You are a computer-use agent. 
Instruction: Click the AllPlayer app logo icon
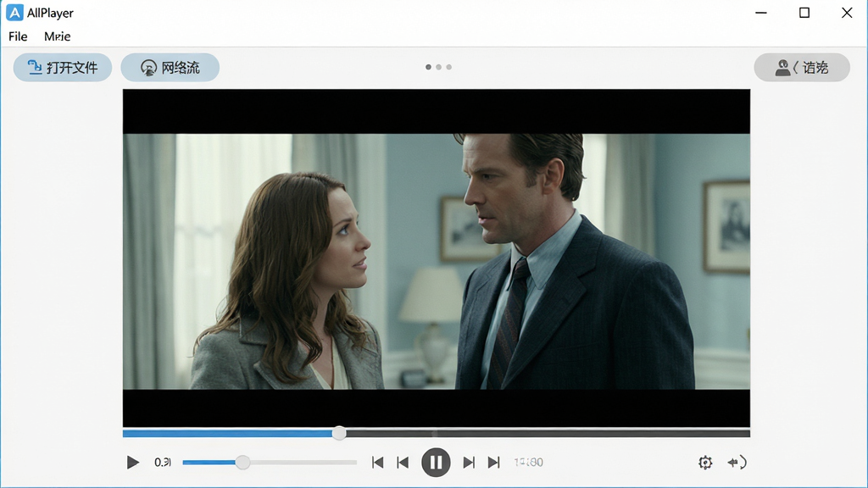[x=14, y=13]
